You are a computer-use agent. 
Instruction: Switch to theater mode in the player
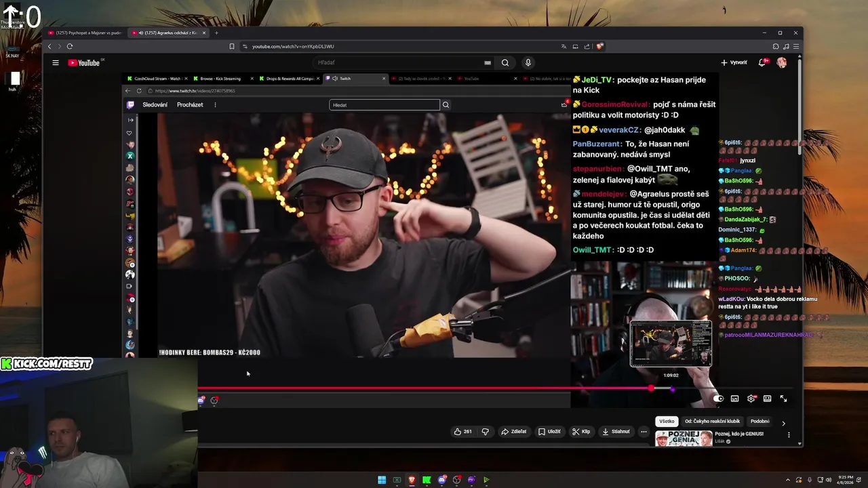click(767, 399)
